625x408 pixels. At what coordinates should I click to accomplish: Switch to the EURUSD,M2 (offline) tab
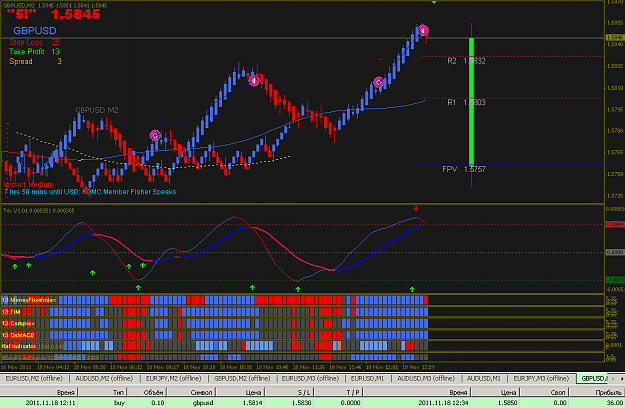pyautogui.click(x=34, y=378)
